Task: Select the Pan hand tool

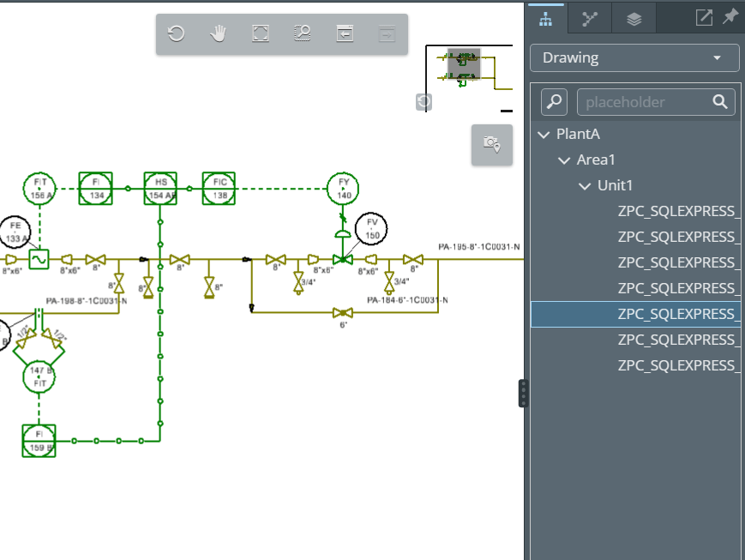Action: pyautogui.click(x=219, y=34)
